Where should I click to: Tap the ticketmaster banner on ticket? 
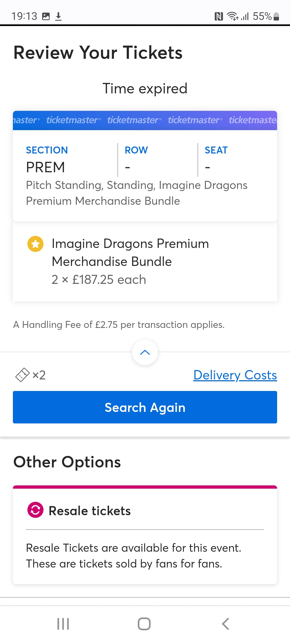[145, 120]
